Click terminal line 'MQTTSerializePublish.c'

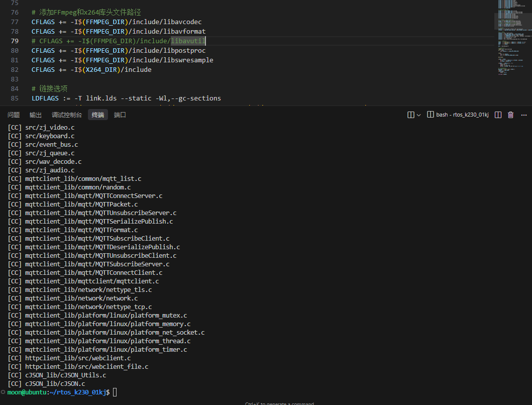coord(90,221)
